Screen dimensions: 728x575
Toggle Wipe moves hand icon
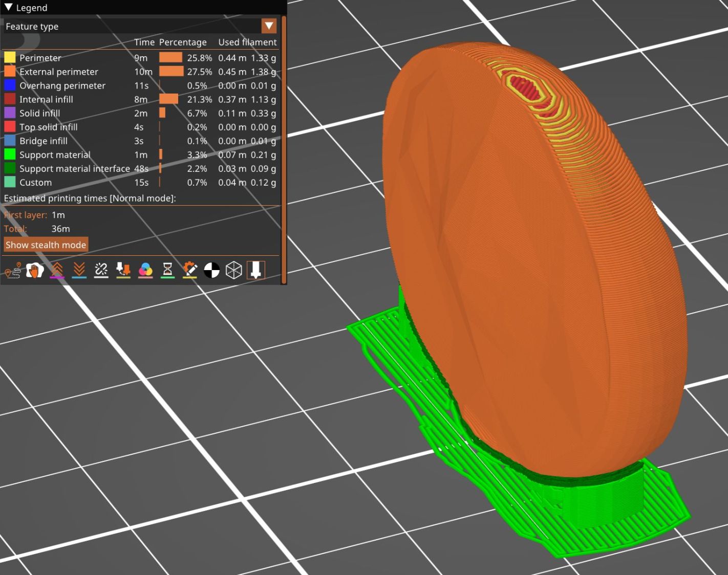point(35,270)
